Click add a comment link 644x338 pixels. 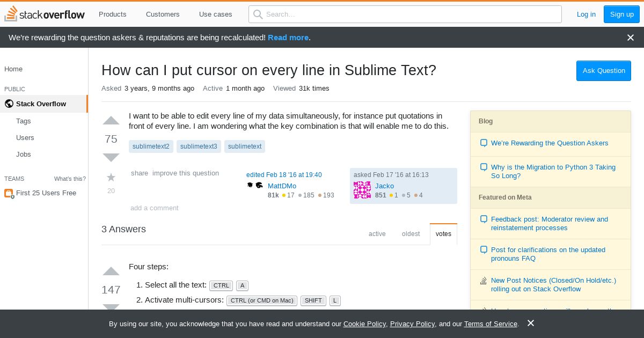click(x=155, y=208)
